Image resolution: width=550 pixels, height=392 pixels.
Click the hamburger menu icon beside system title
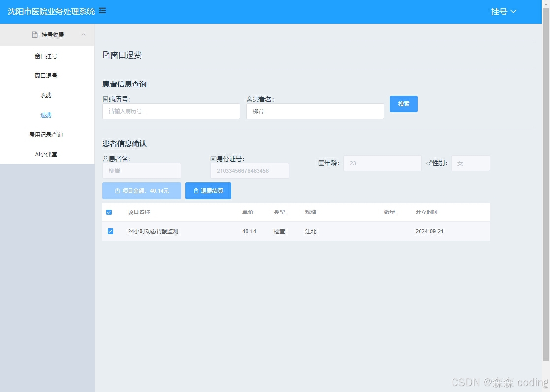pos(102,10)
